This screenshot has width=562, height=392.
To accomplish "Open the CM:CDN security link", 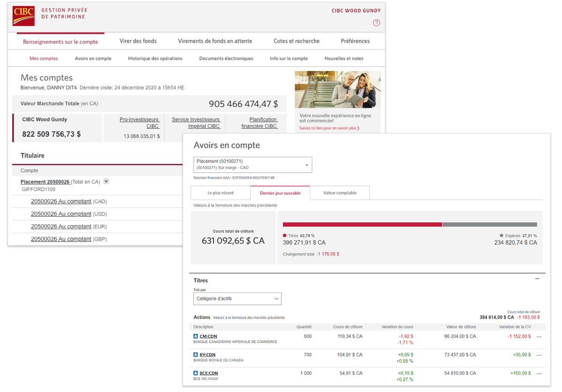I will point(208,336).
